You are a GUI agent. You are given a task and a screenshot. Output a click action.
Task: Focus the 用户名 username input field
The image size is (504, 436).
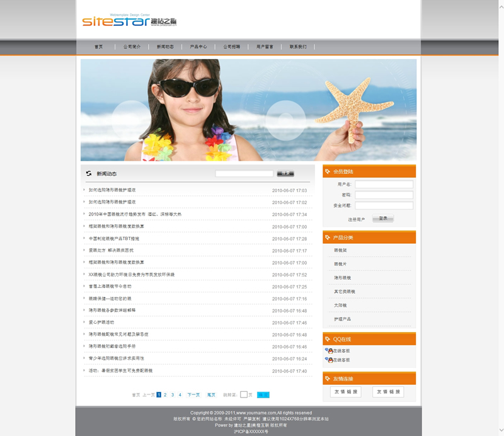point(384,185)
